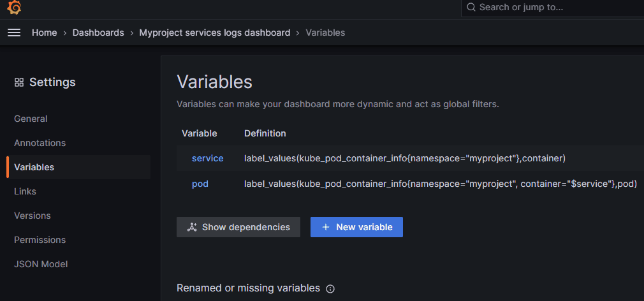Click the dependencies graph icon

192,227
